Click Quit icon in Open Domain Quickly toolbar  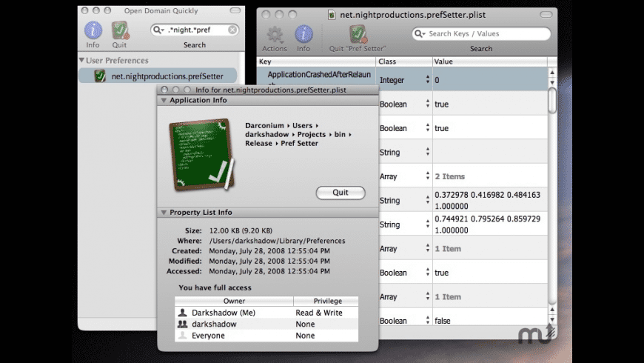point(119,31)
